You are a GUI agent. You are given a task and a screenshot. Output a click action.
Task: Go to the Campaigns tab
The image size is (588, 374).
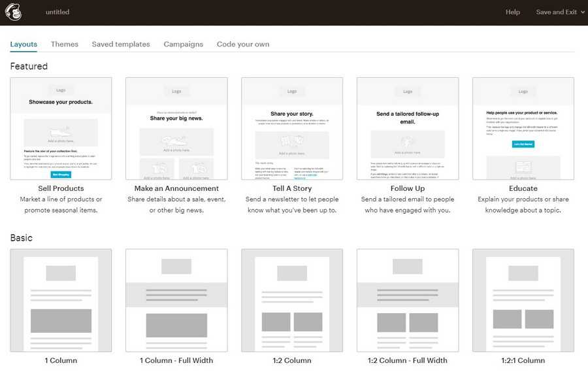(183, 44)
